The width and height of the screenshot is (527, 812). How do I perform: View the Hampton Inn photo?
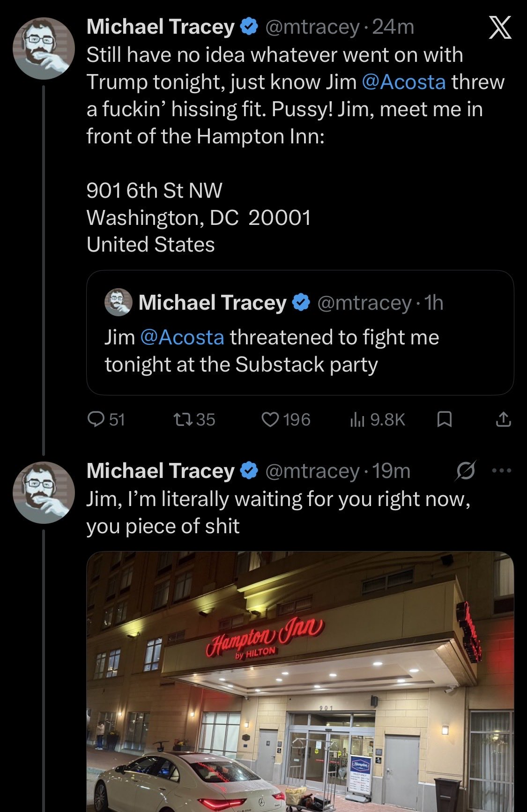(300, 682)
